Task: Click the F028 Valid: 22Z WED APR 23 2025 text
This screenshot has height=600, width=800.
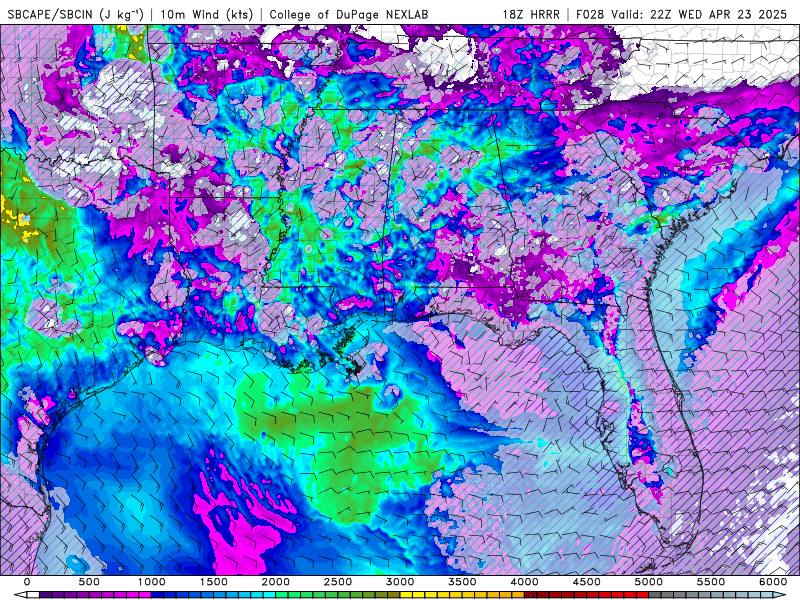Action: (681, 14)
